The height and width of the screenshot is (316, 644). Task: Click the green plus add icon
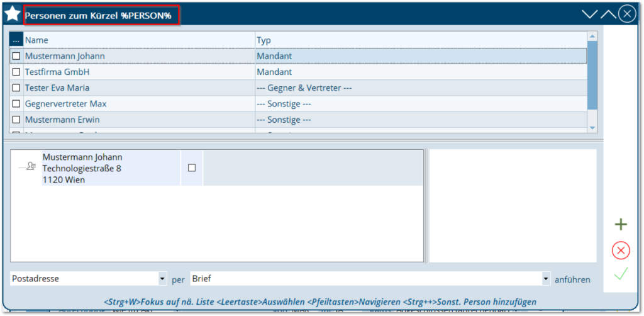pos(621,225)
